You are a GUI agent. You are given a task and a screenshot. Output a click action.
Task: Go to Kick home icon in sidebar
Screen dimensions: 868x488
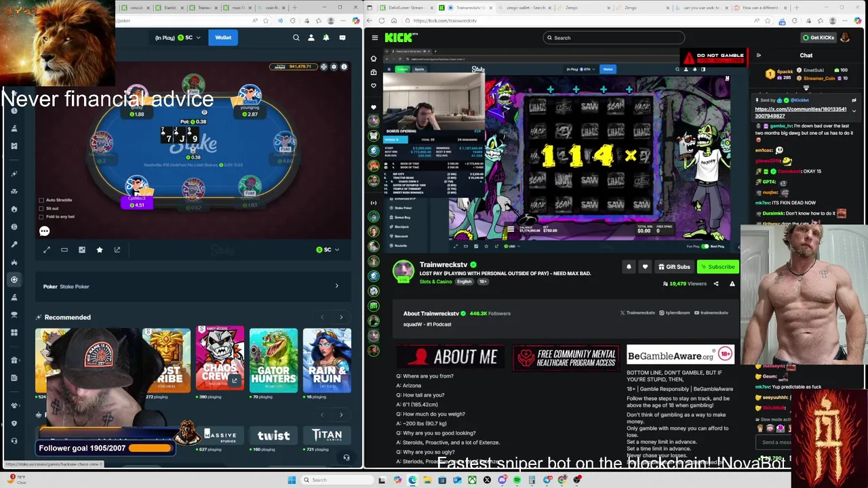(x=373, y=58)
